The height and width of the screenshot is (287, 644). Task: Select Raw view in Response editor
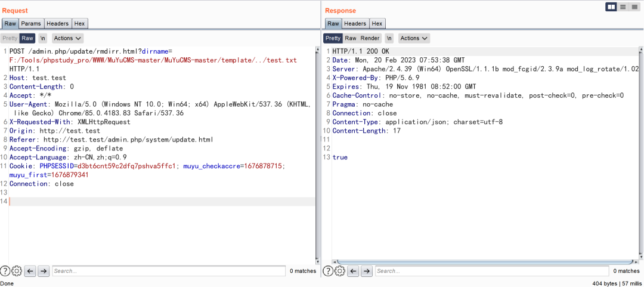click(x=351, y=38)
